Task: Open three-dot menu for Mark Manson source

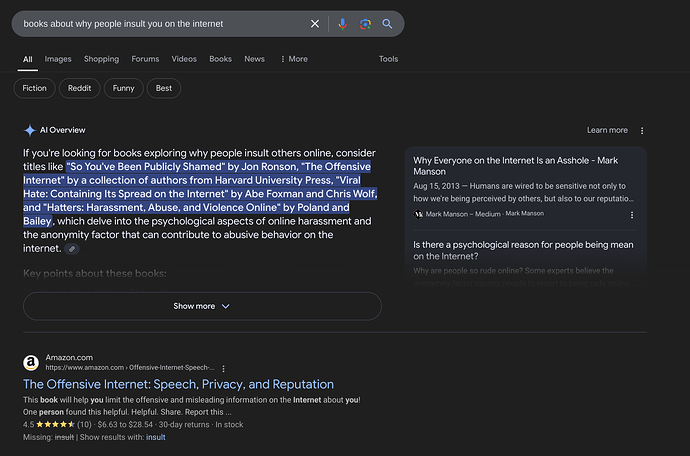Action: (632, 215)
